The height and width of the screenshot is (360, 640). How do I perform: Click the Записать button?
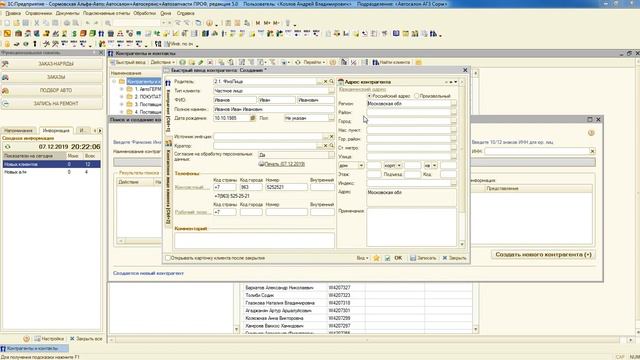423,258
